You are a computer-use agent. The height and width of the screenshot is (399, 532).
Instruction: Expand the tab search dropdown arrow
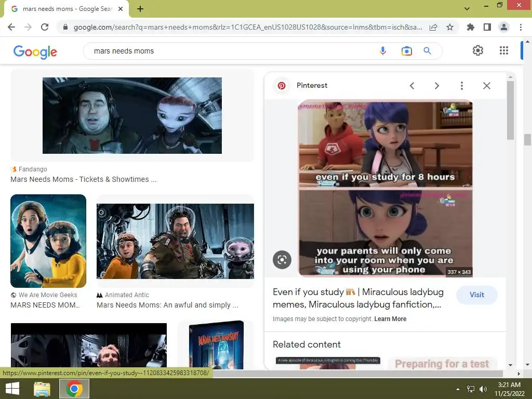point(467,9)
